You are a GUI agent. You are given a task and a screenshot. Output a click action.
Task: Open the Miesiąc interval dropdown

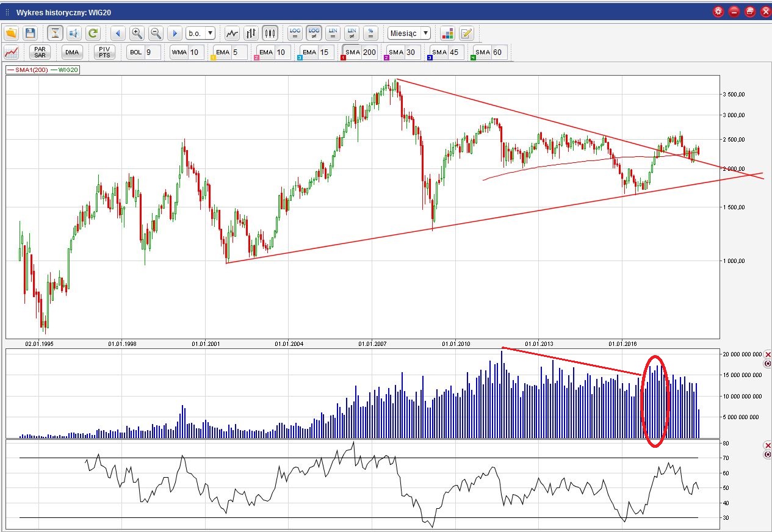coord(409,33)
